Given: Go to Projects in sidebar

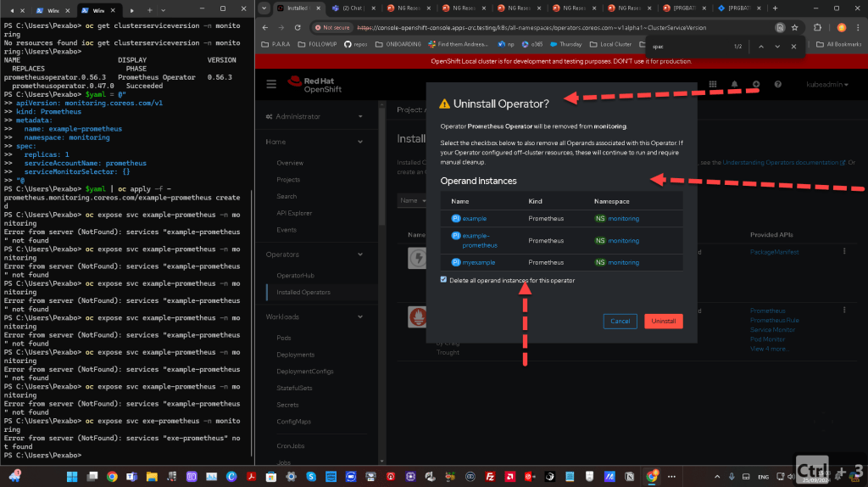Looking at the screenshot, I should pyautogui.click(x=288, y=180).
